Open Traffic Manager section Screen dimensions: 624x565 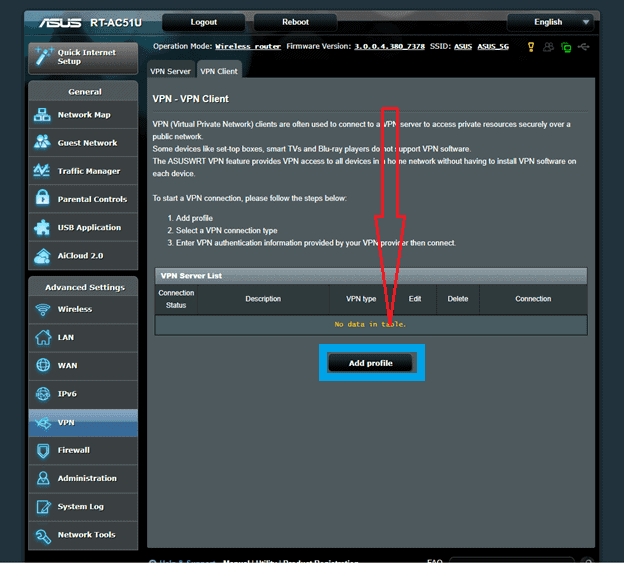[x=83, y=171]
